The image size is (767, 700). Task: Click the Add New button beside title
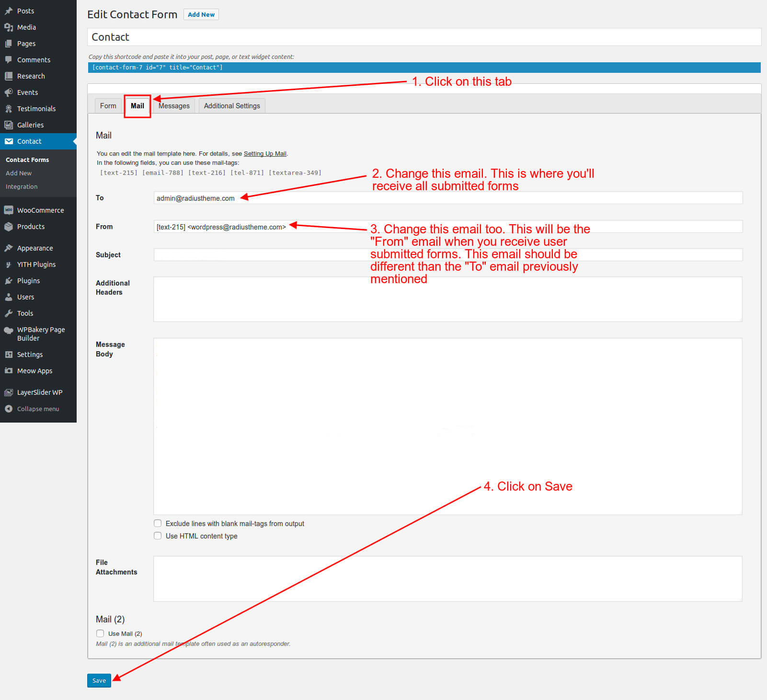tap(201, 14)
